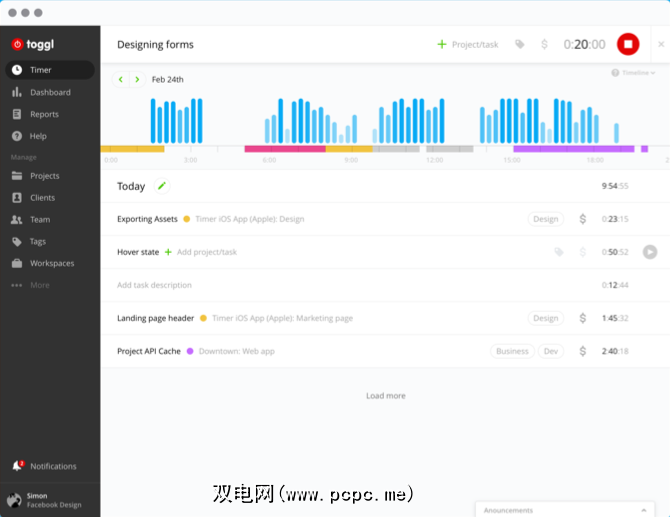670x517 pixels.
Task: Click the 0:50:52 duration on Hover state
Action: (x=615, y=252)
